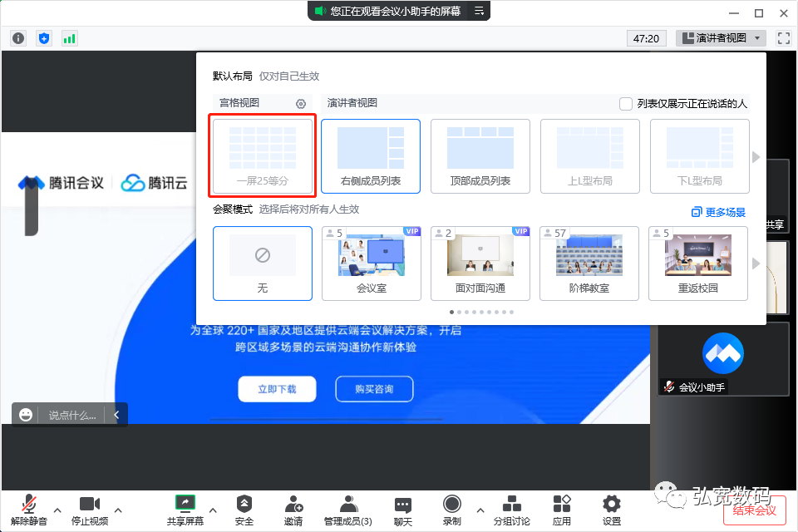Click the 邀请 invite icon

(294, 508)
